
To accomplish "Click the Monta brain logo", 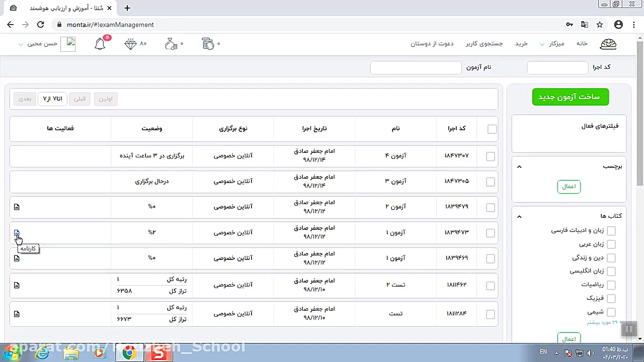I will point(608,43).
